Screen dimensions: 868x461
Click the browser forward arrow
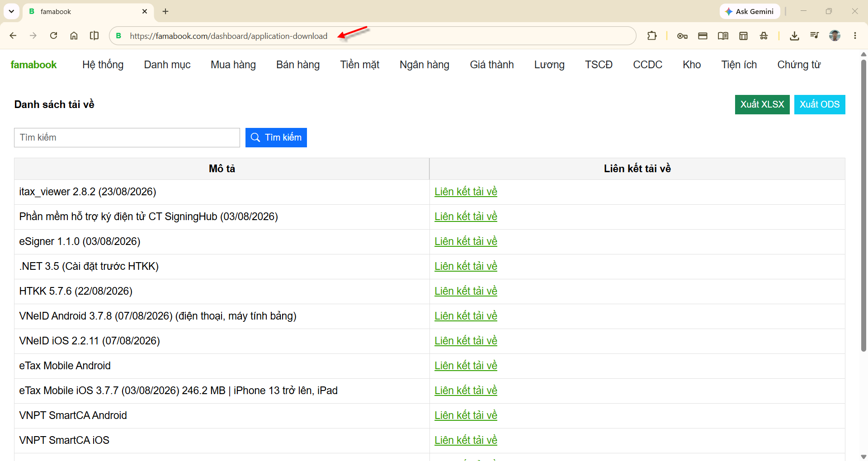(x=33, y=36)
